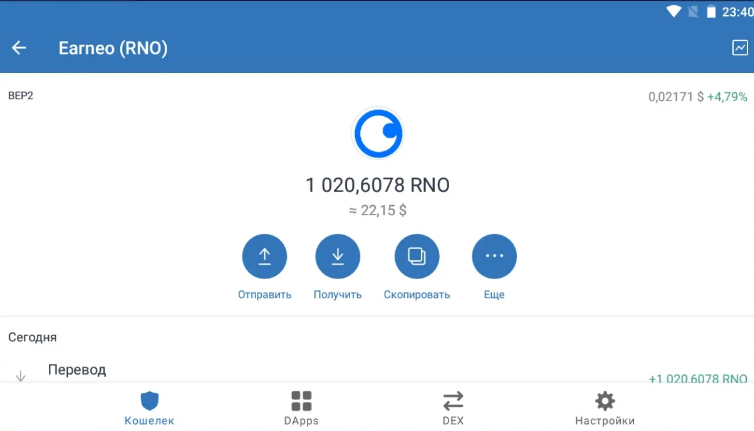Click the 0,02171 $ +4,79% price

(x=698, y=97)
